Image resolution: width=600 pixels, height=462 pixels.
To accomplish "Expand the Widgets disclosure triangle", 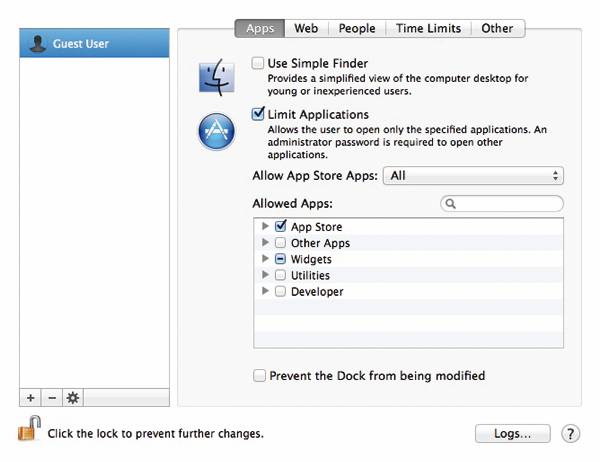I will click(x=265, y=259).
